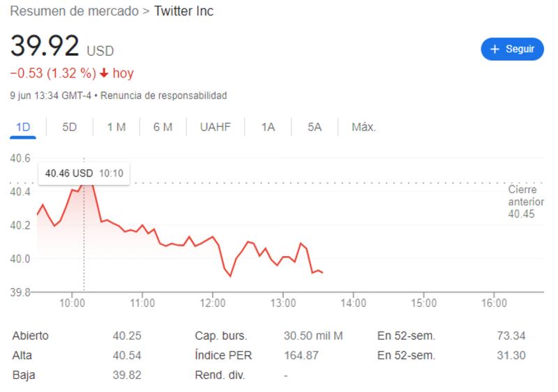
Task: Show the 6 M chart range
Action: point(163,127)
